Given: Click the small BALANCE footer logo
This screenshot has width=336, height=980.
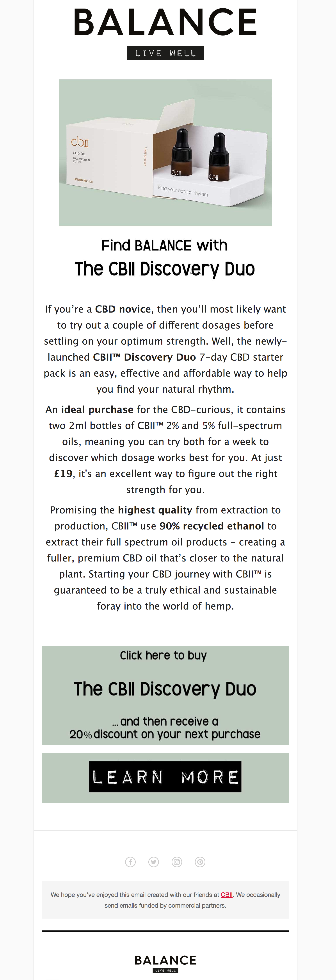Looking at the screenshot, I should pyautogui.click(x=165, y=960).
